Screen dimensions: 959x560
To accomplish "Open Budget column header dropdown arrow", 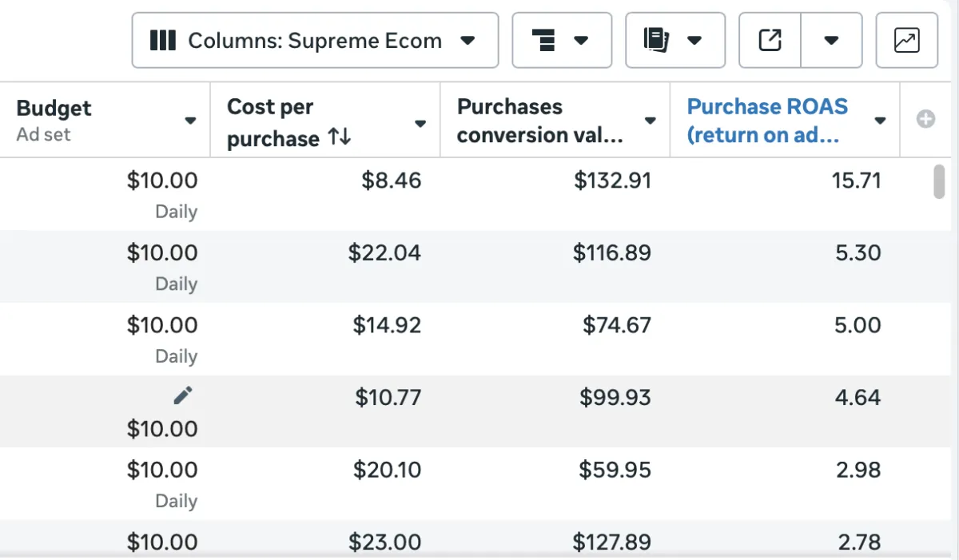I will pyautogui.click(x=190, y=121).
